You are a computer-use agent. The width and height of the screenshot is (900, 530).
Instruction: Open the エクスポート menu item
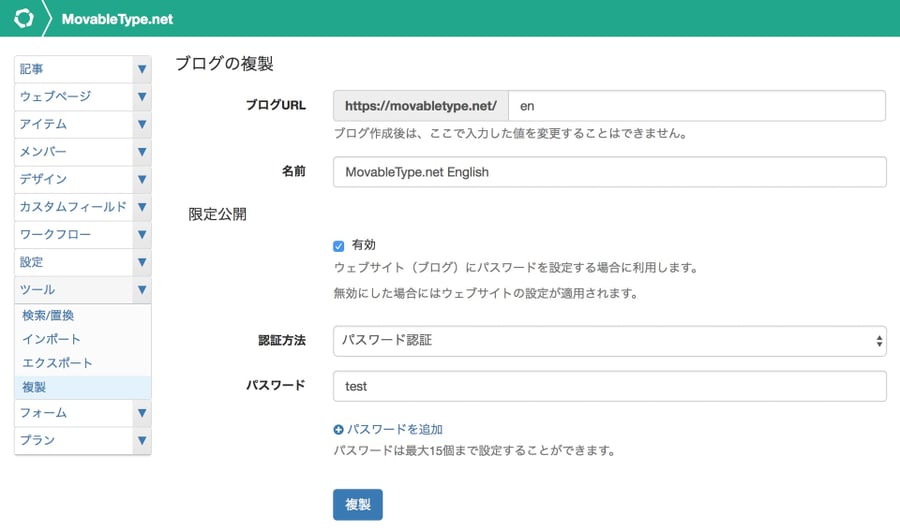coord(57,363)
